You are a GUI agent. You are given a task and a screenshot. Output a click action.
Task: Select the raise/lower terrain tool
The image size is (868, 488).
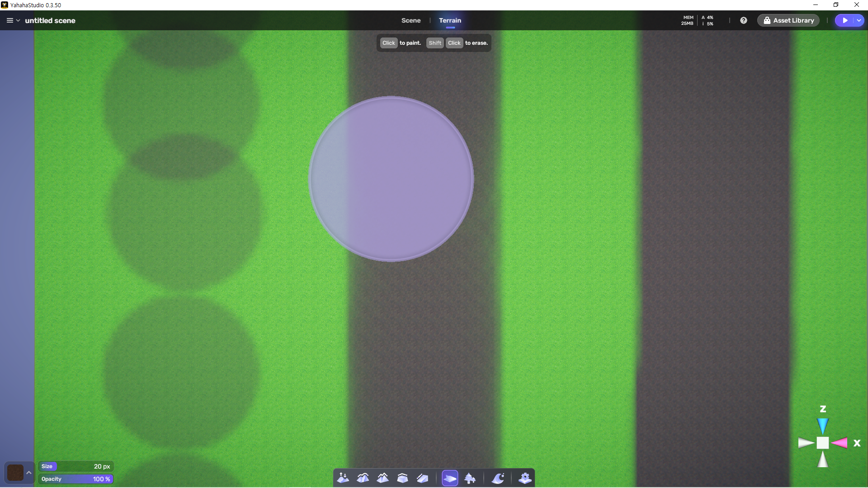[x=343, y=478]
